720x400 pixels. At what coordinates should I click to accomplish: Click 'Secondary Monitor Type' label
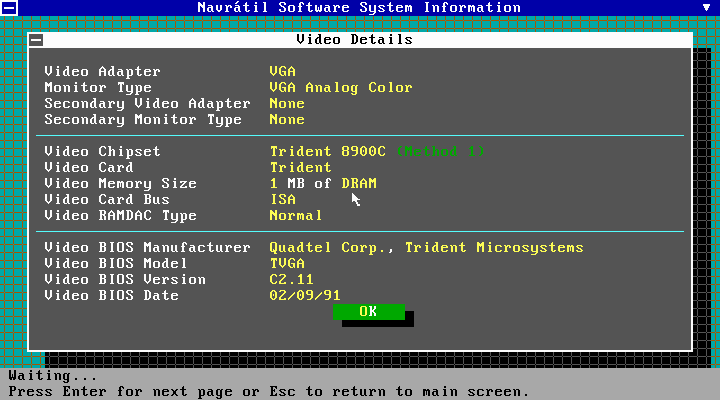[x=143, y=120]
